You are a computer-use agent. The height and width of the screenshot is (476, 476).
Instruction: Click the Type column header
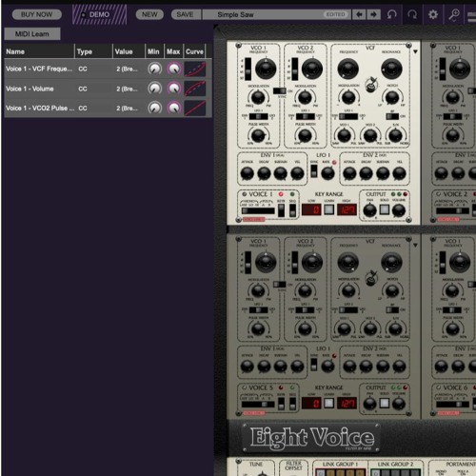(93, 51)
